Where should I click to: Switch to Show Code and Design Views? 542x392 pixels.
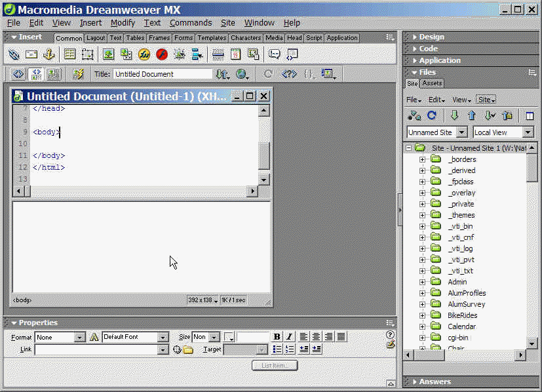point(36,74)
